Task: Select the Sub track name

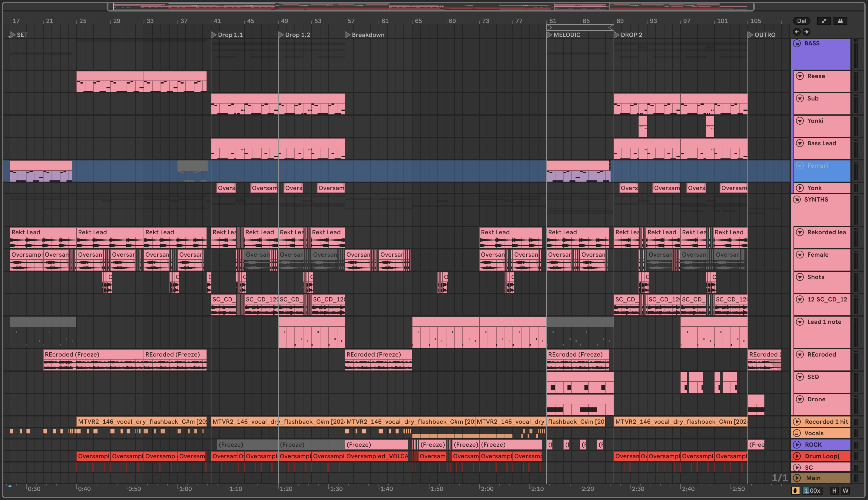Action: pos(813,98)
